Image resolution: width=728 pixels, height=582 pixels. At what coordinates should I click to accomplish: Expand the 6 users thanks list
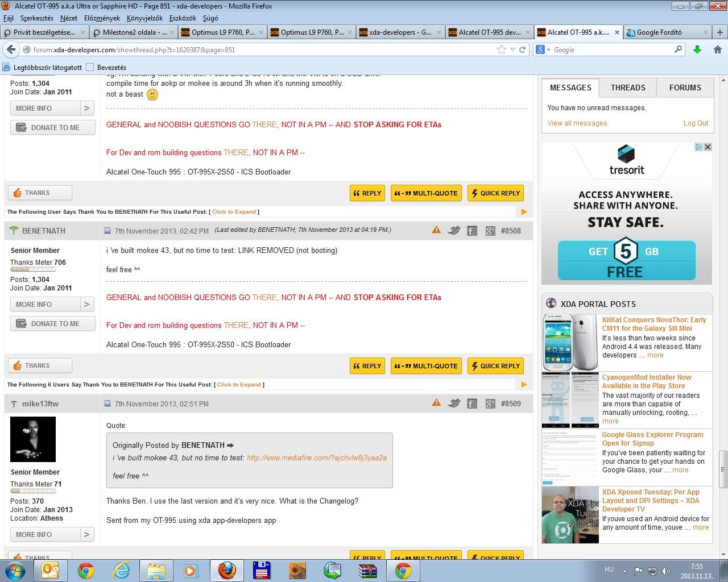point(239,385)
